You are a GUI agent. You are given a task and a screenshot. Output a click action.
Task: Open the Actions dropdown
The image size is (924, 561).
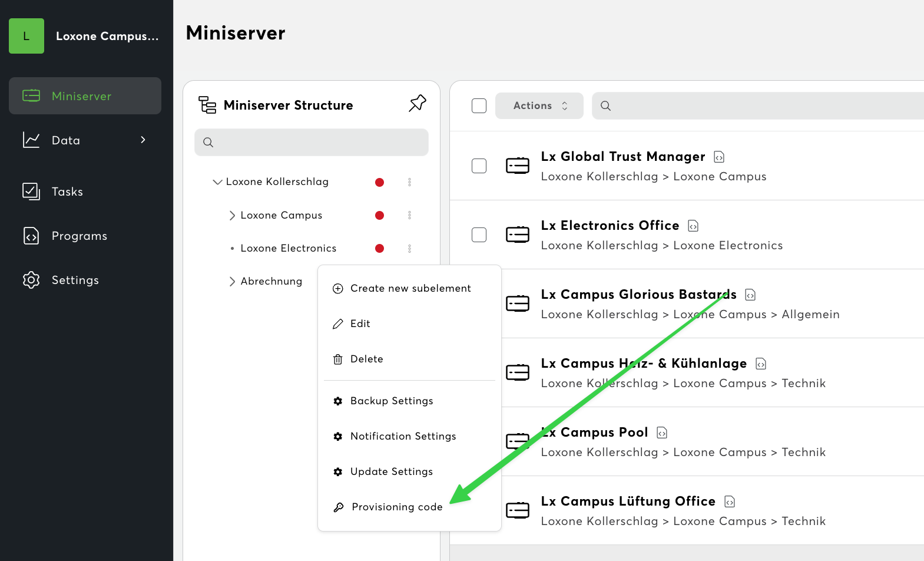pyautogui.click(x=539, y=105)
